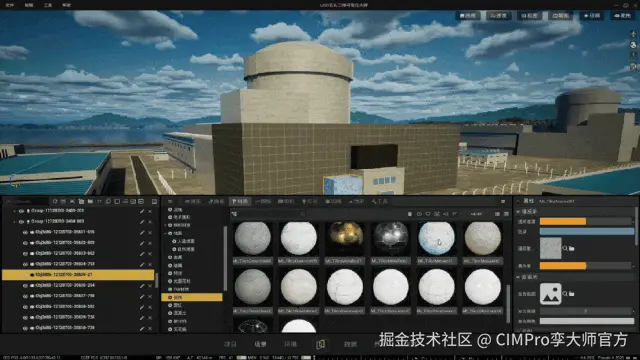
Task: Click the 画质 button in top toolbar
Action: (467, 16)
